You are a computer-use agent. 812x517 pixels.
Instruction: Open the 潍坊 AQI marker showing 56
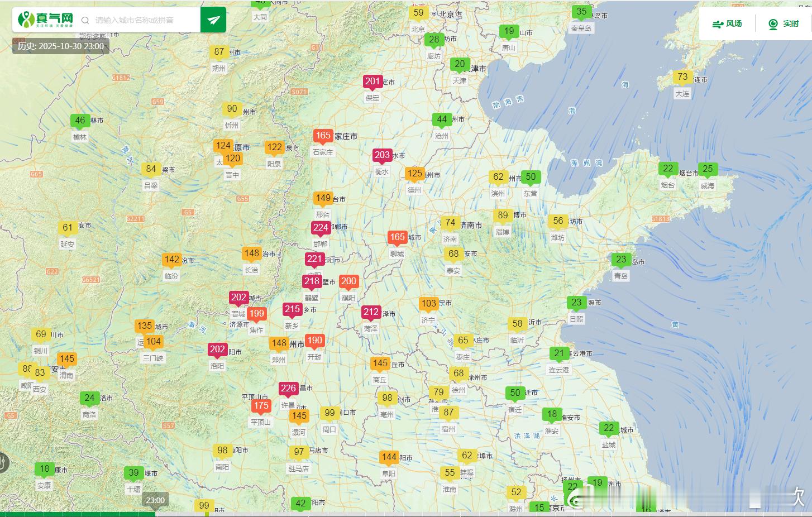pos(558,222)
